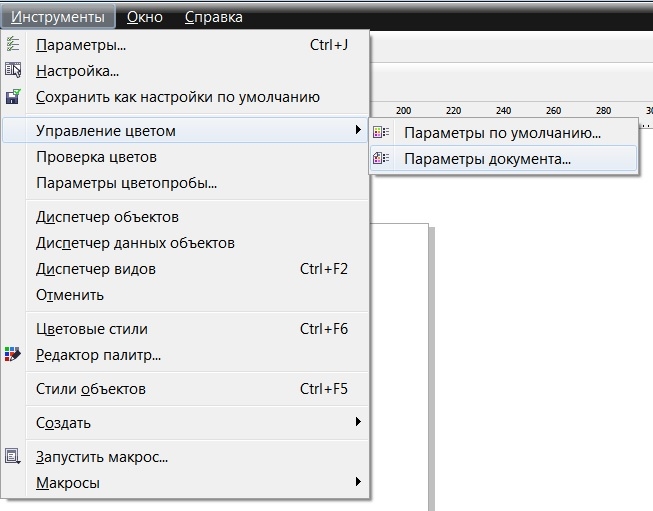This screenshot has width=653, height=511.
Task: Expand the Макросы submenu arrow
Action: coord(358,483)
